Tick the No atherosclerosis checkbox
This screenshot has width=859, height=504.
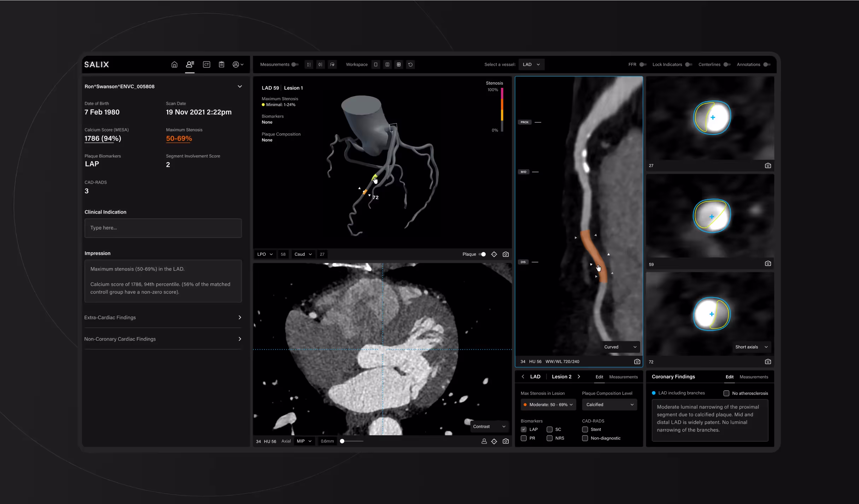726,393
